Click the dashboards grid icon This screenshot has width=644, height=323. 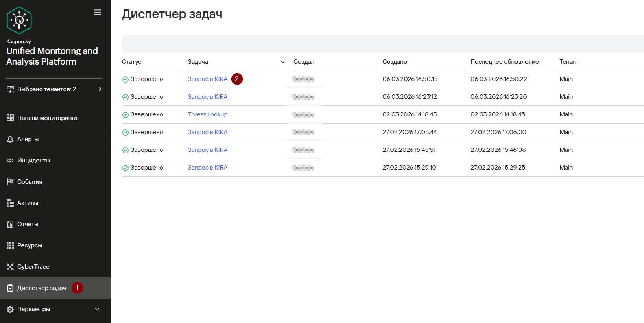10,118
